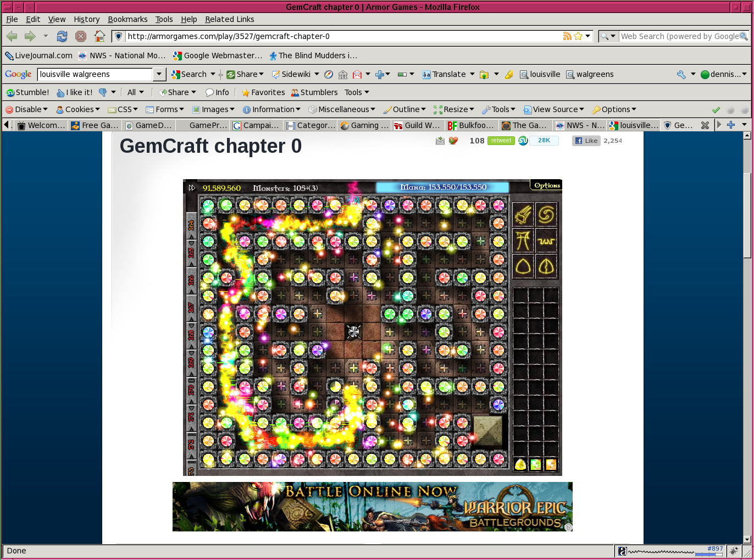This screenshot has width=754, height=560.
Task: Click the fast-forward speed icon in game
Action: pos(191,188)
